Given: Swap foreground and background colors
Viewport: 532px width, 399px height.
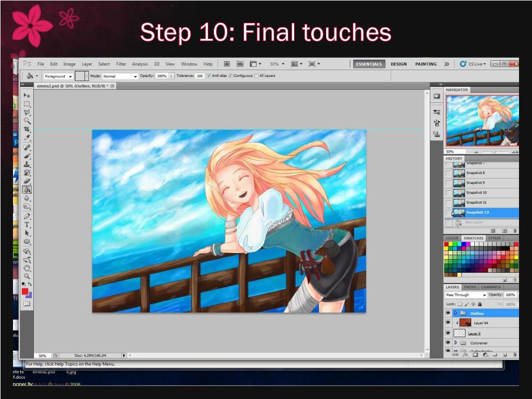Looking at the screenshot, I should [30, 284].
